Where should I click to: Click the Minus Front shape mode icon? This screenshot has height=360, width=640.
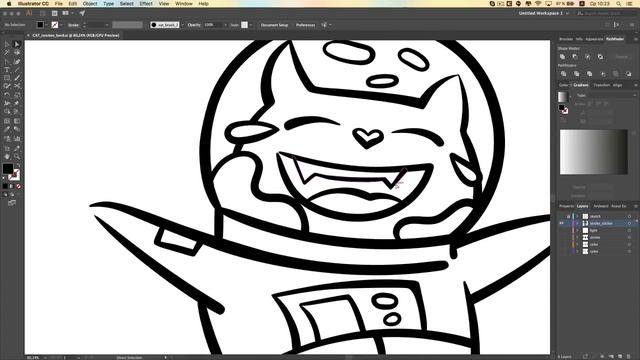(575, 57)
